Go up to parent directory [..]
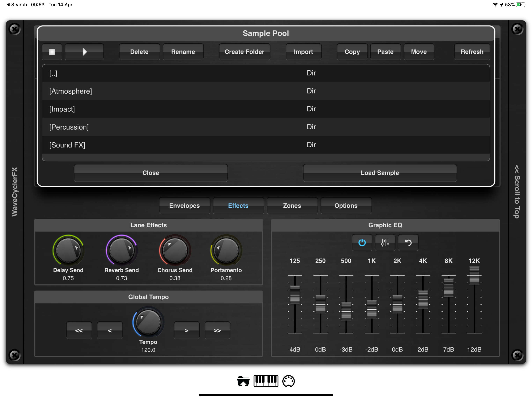This screenshot has height=399, width=532. (53, 73)
